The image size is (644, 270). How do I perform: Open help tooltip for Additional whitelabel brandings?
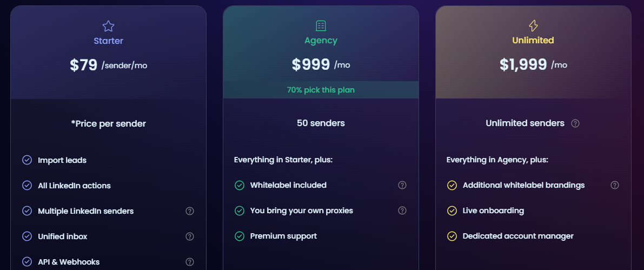click(x=615, y=186)
